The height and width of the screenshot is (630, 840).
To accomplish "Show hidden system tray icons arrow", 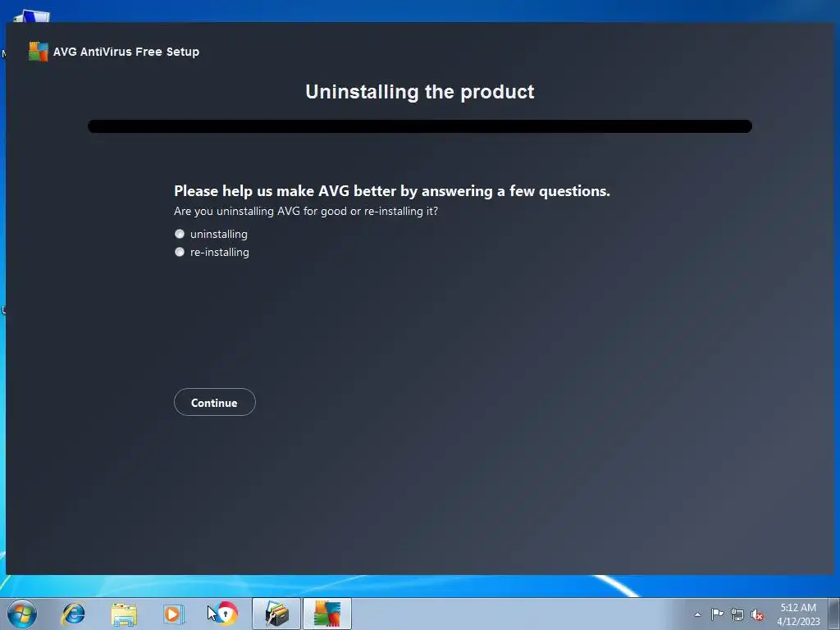I will point(697,614).
